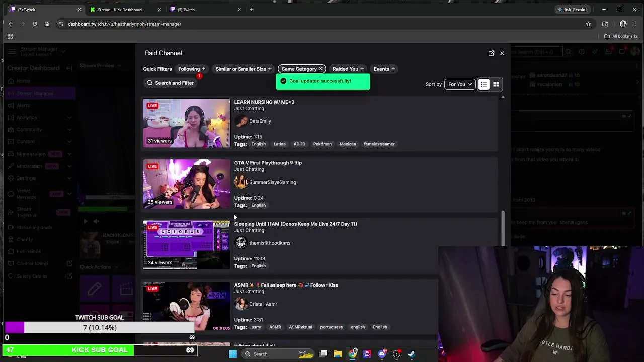Viewport: 644px width, 362px height.
Task: Go to the browser home page
Action: (x=47, y=24)
